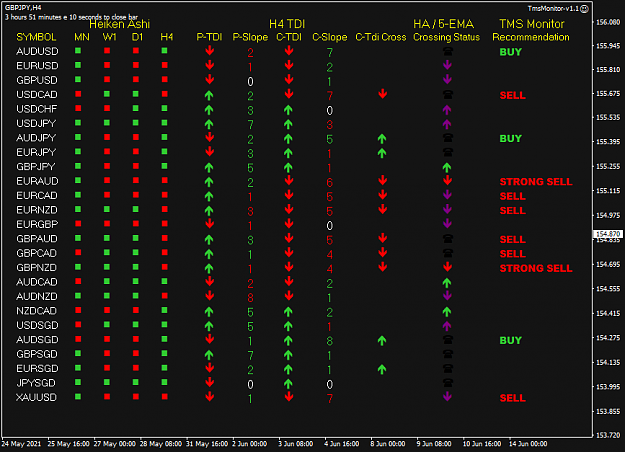625x452 pixels.
Task: Click the GBPCAD C-Tdi Cross red arrow
Action: click(x=383, y=253)
